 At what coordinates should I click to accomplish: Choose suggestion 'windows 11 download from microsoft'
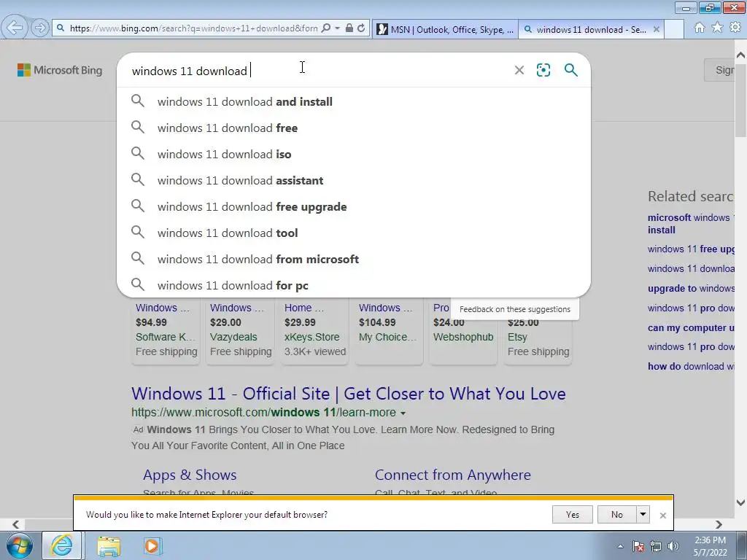[354, 259]
